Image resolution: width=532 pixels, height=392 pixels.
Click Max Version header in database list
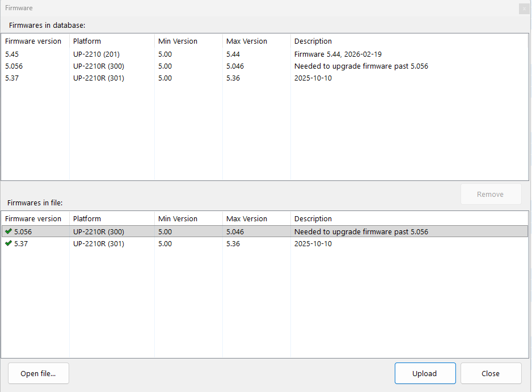(247, 41)
